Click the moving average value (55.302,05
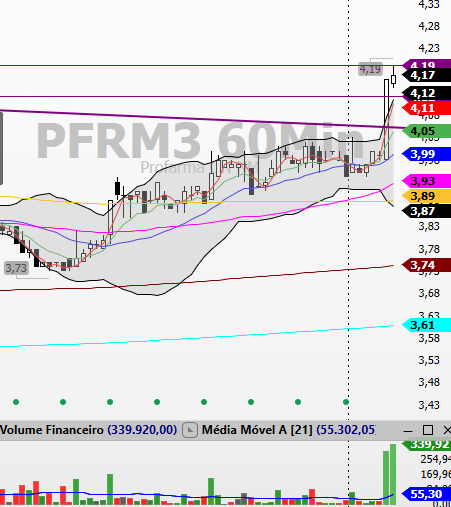451x507 pixels. click(346, 430)
